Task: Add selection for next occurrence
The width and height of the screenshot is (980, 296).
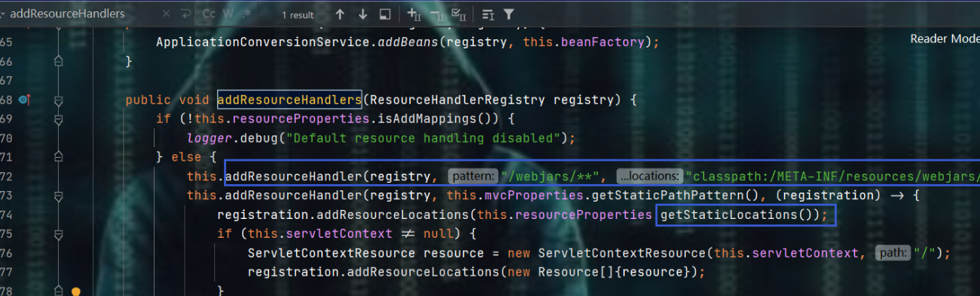Action: [x=414, y=14]
